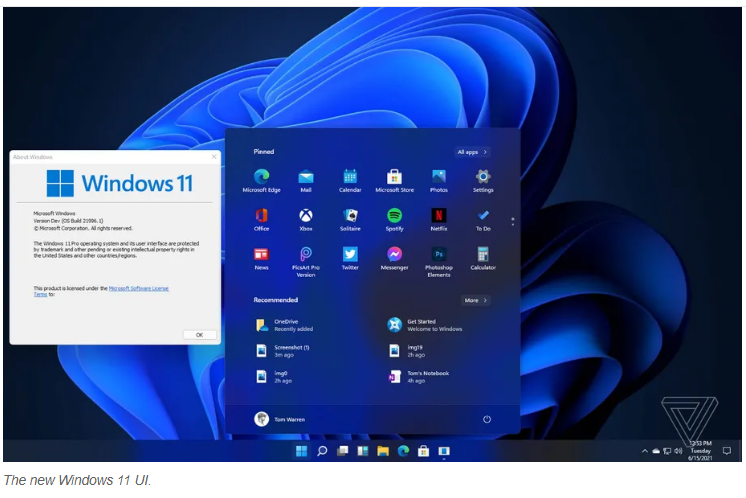The height and width of the screenshot is (498, 746).
Task: Open File Explorer on the taskbar
Action: click(383, 450)
